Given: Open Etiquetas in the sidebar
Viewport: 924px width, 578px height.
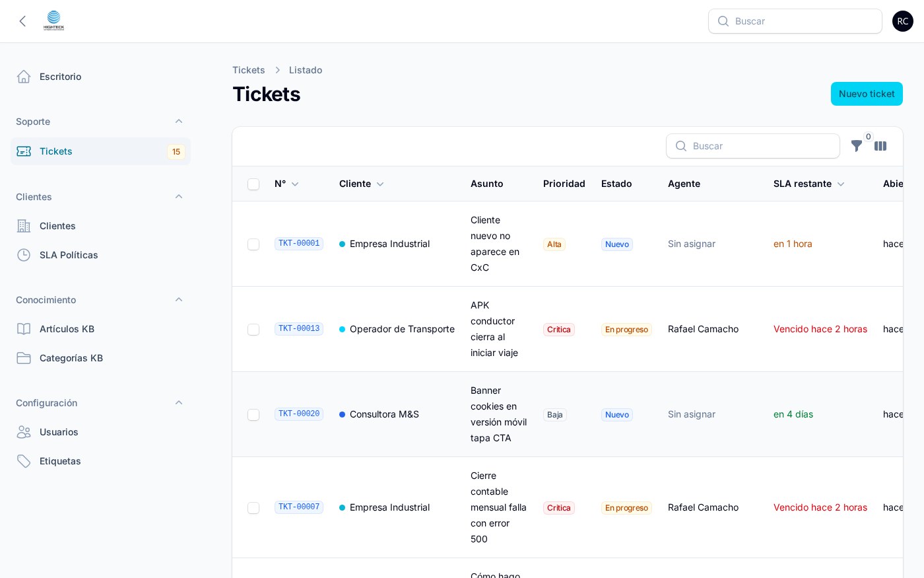Looking at the screenshot, I should point(100,461).
